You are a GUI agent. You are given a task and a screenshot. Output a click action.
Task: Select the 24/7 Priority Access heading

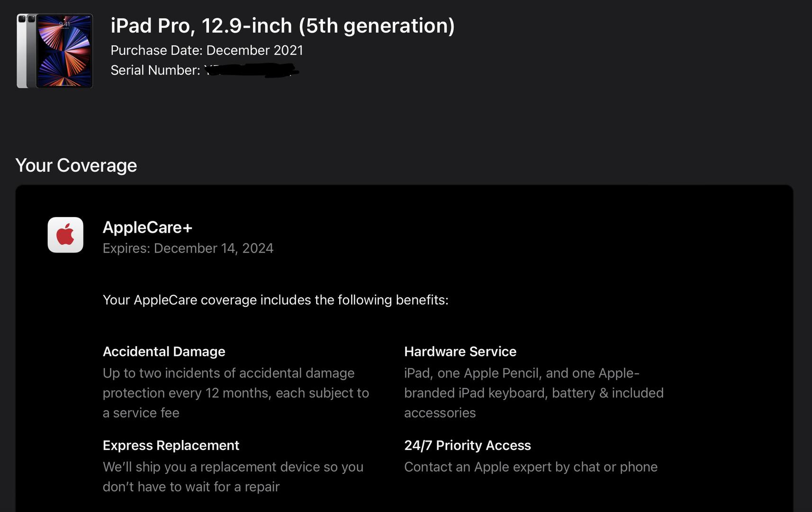[467, 446]
